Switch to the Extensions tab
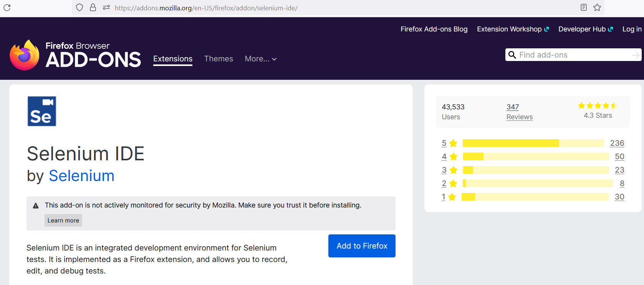This screenshot has width=644, height=285. click(x=173, y=59)
